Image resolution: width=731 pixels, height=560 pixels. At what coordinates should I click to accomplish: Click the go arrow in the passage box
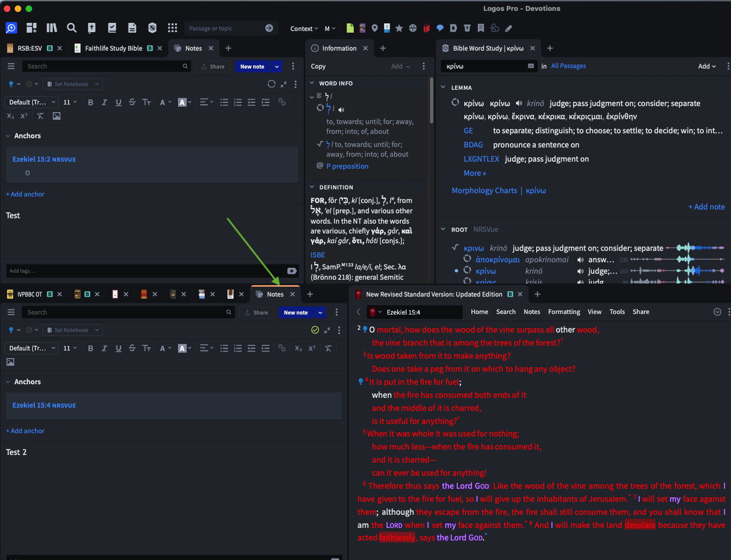tap(269, 28)
